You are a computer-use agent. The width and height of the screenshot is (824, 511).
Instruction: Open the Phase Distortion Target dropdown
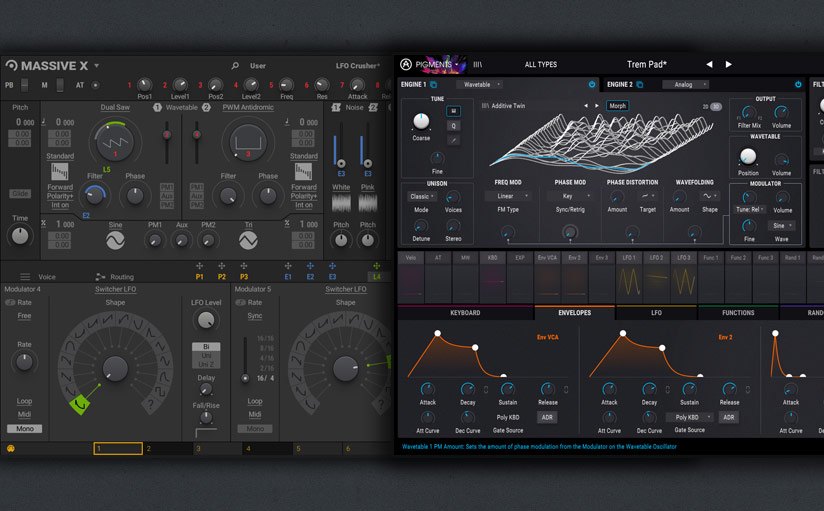(x=648, y=196)
